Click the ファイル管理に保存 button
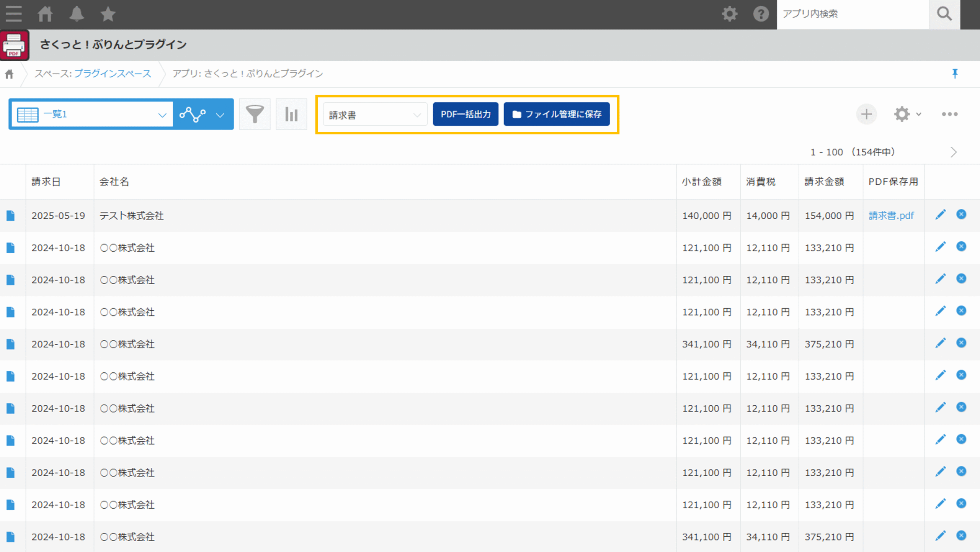The height and width of the screenshot is (552, 980). (x=557, y=114)
